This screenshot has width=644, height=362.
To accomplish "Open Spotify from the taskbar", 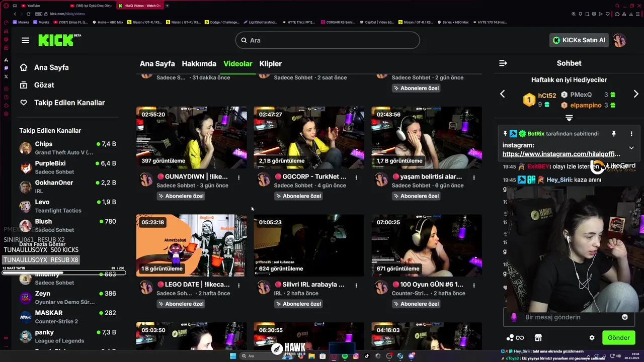I will (345, 356).
